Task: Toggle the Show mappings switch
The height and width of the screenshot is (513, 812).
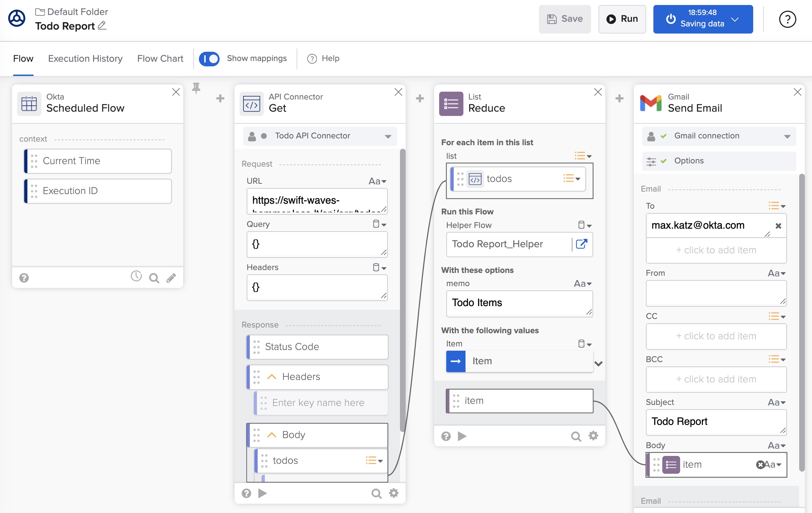Action: point(210,57)
